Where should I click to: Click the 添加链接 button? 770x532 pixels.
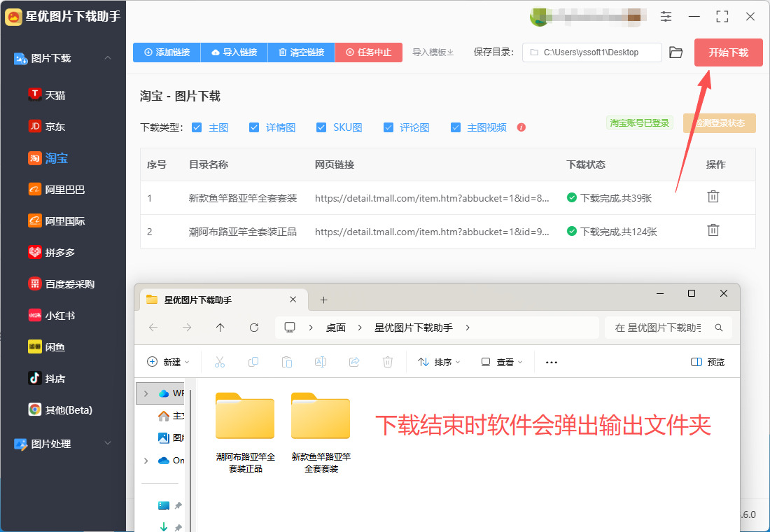click(167, 52)
